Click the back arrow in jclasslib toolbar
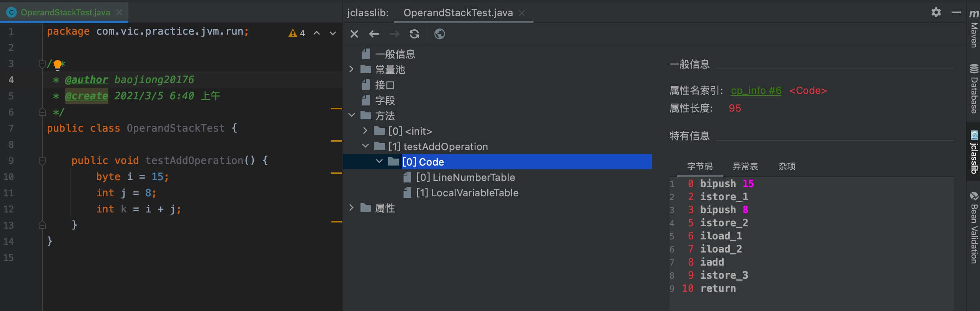The width and height of the screenshot is (980, 311). click(374, 34)
